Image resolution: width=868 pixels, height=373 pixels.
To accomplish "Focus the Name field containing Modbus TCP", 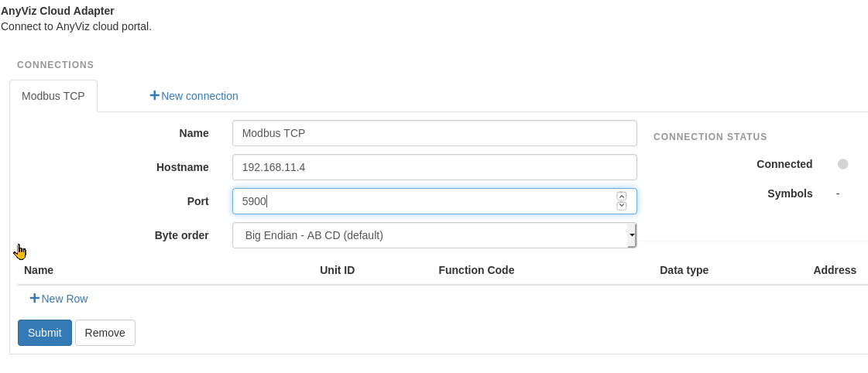I will pos(434,133).
